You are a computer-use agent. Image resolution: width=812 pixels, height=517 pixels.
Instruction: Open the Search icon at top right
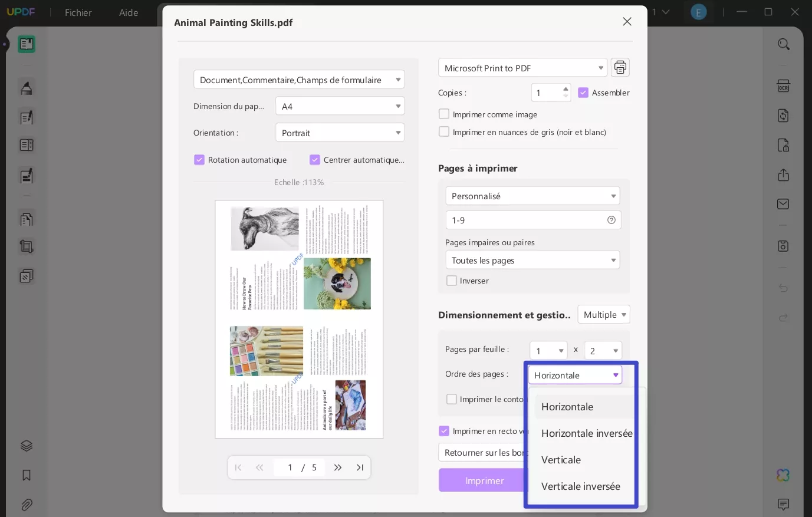pos(784,44)
